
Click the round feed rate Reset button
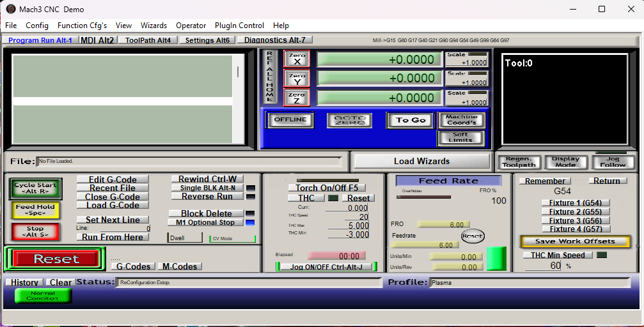coord(473,236)
